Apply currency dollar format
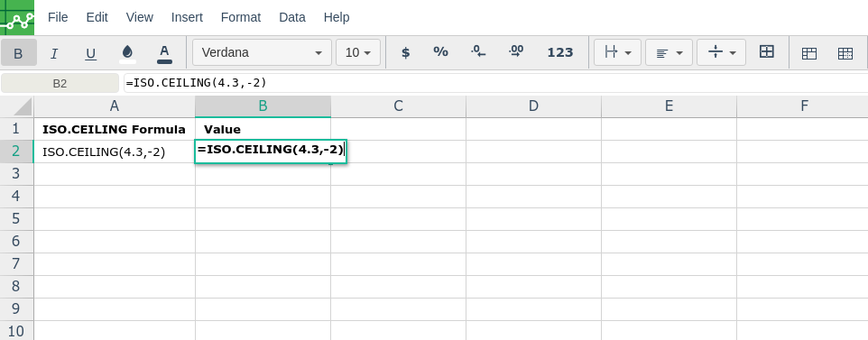This screenshot has width=868, height=340. pyautogui.click(x=406, y=52)
